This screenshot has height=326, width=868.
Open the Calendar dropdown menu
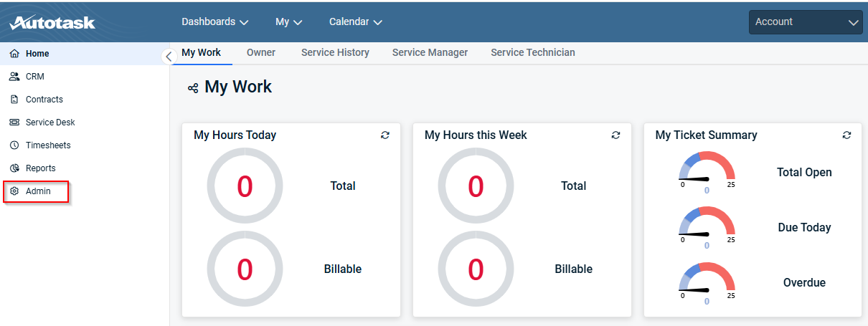[355, 22]
